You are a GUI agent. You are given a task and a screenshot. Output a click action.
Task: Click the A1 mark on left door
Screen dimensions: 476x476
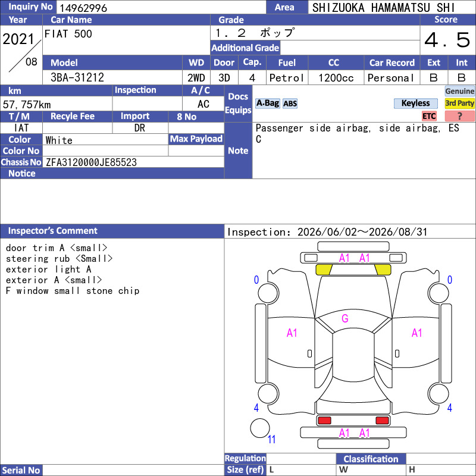click(292, 333)
